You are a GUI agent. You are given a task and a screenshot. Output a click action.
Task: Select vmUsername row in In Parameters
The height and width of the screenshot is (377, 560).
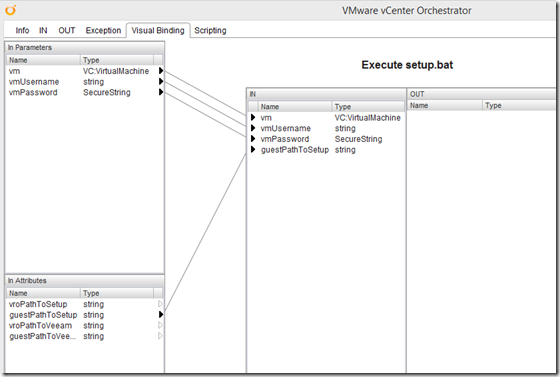(x=85, y=82)
